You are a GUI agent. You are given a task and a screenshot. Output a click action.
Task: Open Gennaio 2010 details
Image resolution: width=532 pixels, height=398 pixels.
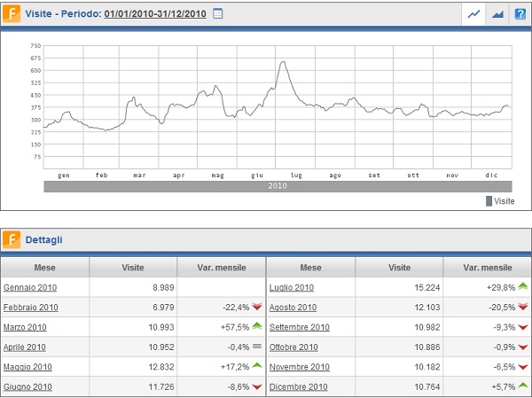pos(30,287)
